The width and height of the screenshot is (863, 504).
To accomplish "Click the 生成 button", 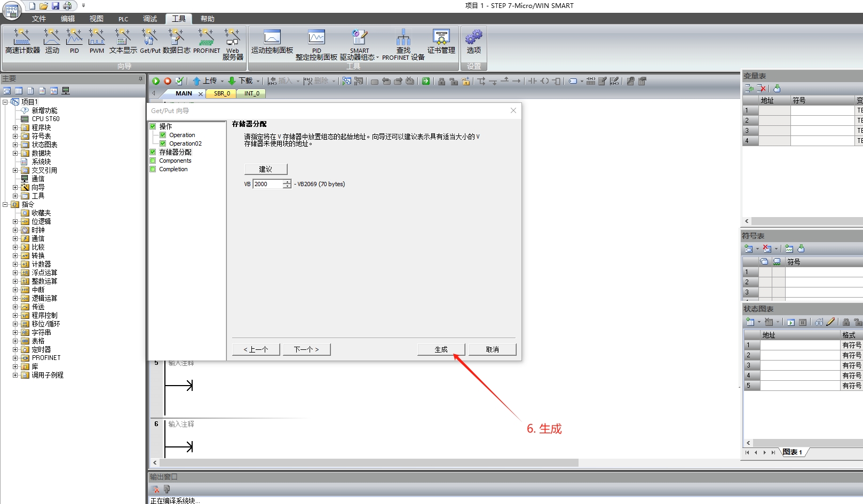I will [441, 349].
